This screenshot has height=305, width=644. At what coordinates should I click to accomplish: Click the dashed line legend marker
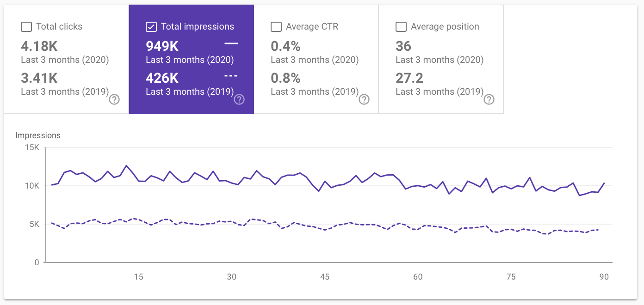[231, 75]
